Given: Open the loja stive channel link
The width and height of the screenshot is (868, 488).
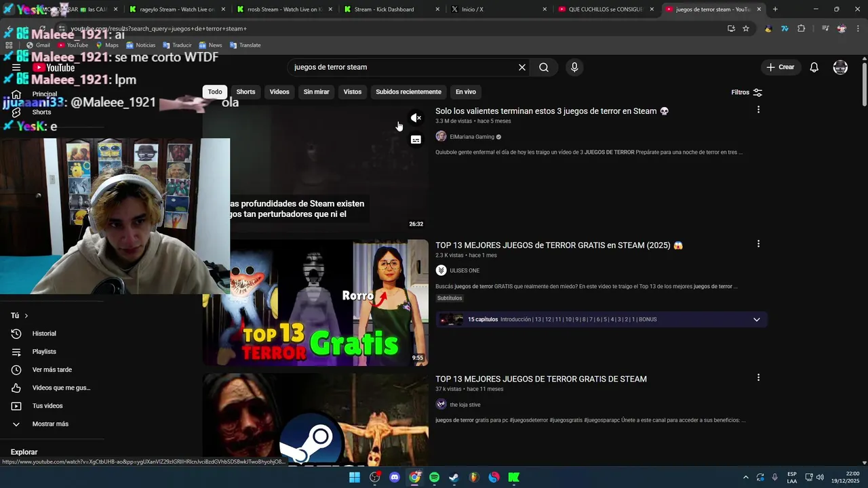Looking at the screenshot, I should 465,405.
